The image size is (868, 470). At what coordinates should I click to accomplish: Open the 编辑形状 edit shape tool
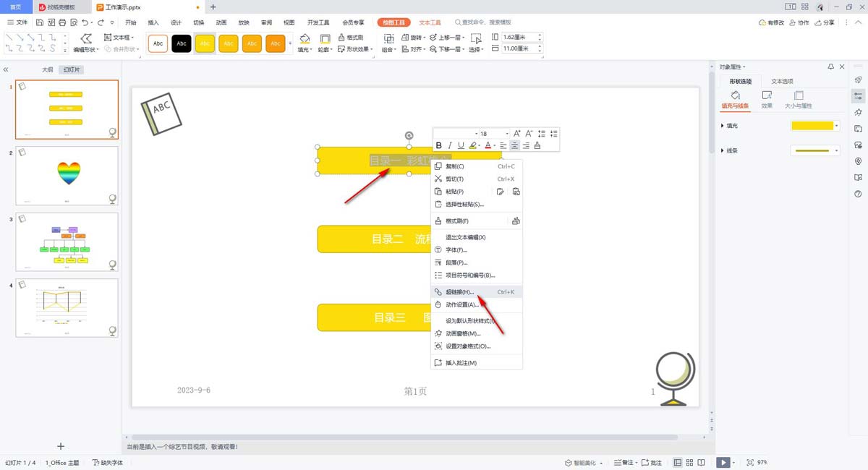pos(86,43)
